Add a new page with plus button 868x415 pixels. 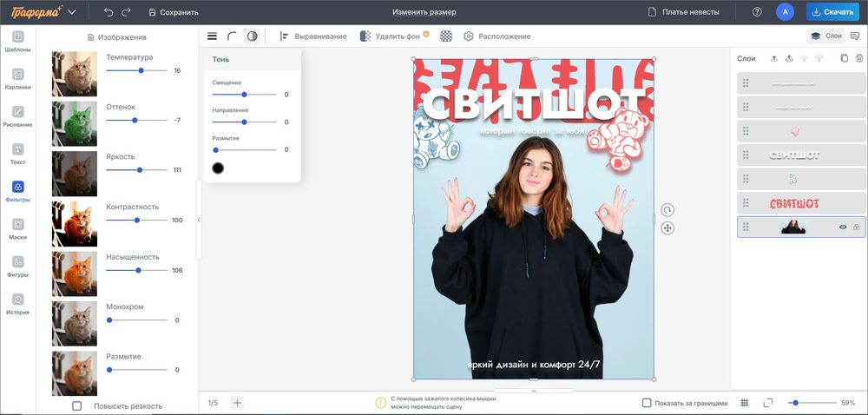pos(237,403)
